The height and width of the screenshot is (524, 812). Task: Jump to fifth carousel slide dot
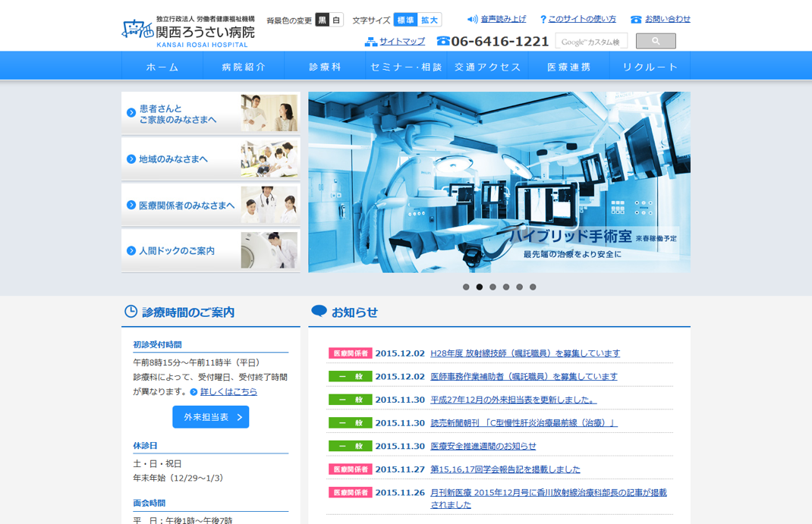(x=519, y=287)
